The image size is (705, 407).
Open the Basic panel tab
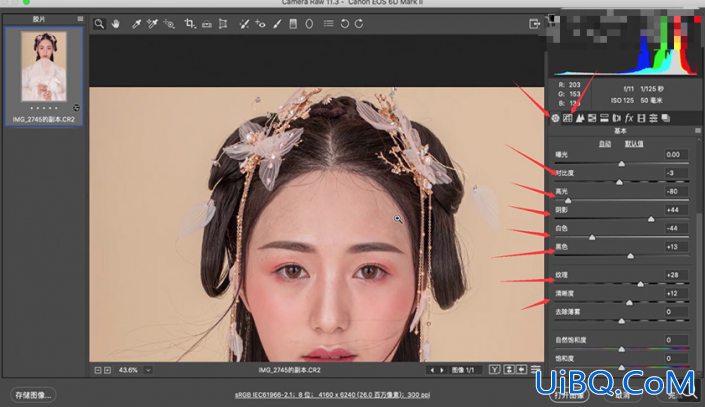tap(555, 118)
